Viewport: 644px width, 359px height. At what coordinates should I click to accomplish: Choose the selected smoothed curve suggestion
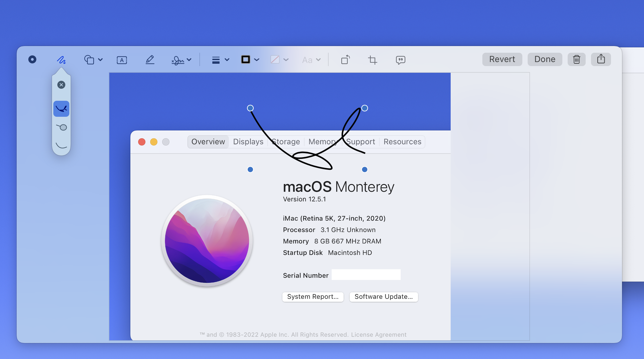click(x=61, y=109)
